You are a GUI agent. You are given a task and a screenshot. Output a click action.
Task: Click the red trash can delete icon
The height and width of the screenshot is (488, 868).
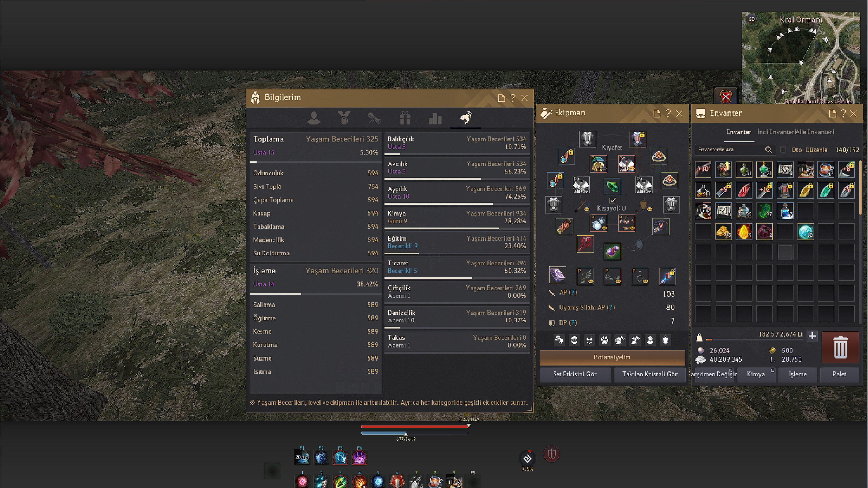pos(840,347)
